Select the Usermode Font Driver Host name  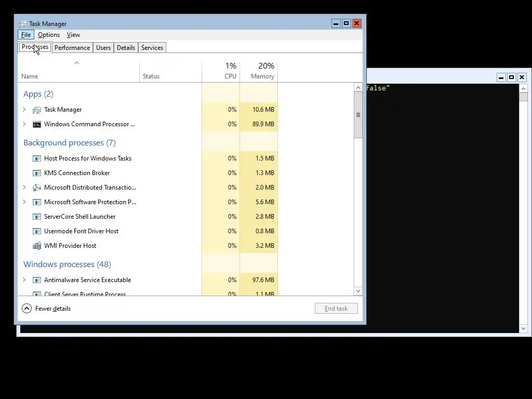pyautogui.click(x=82, y=231)
